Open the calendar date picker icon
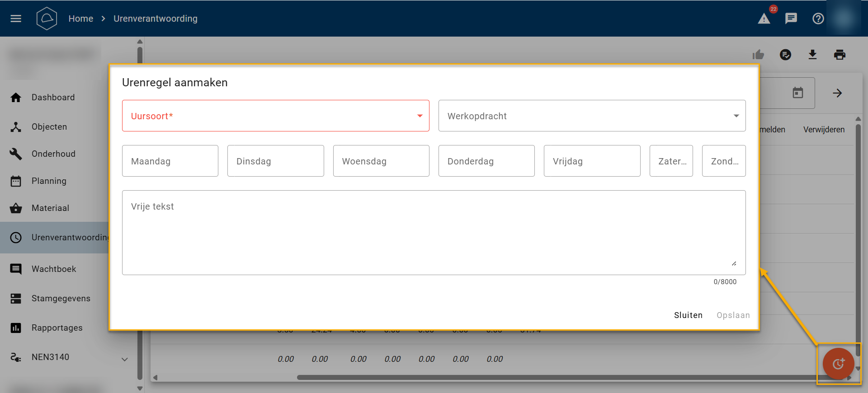Viewport: 868px width, 393px height. pyautogui.click(x=798, y=93)
